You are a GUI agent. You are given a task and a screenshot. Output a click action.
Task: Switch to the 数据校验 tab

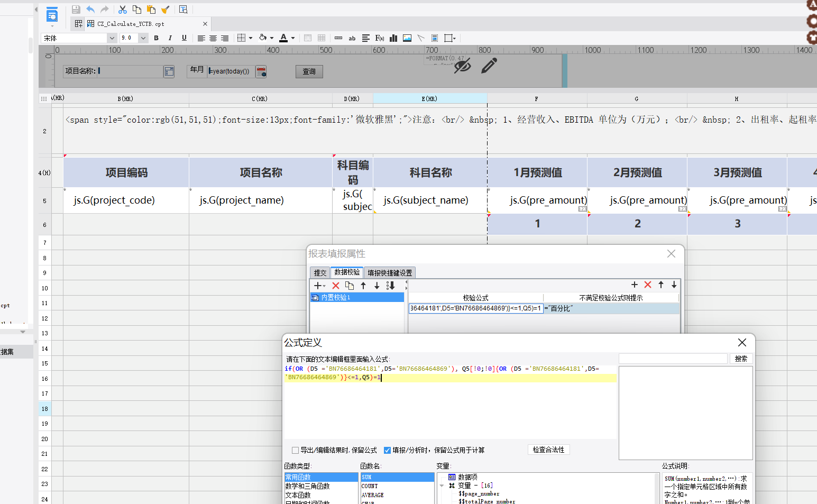tap(347, 272)
